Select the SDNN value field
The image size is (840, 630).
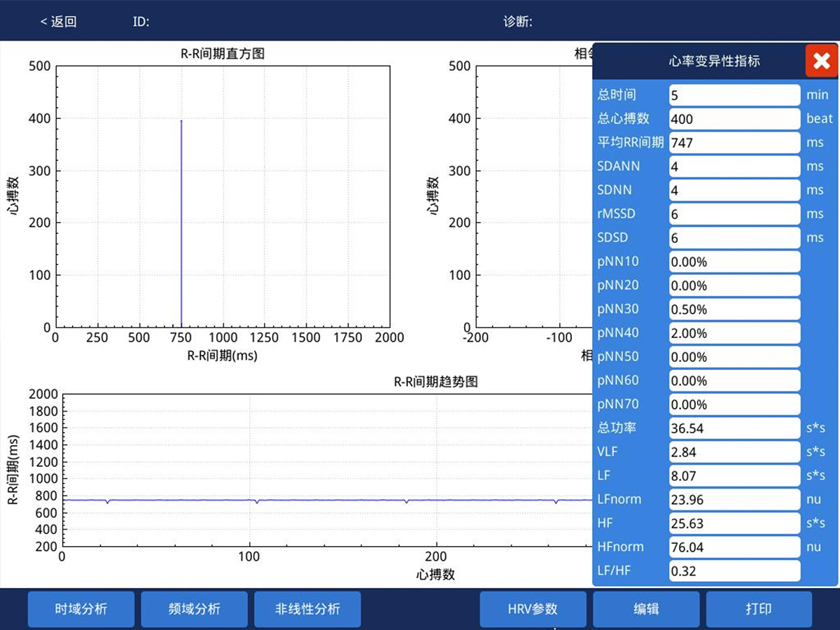click(x=734, y=190)
